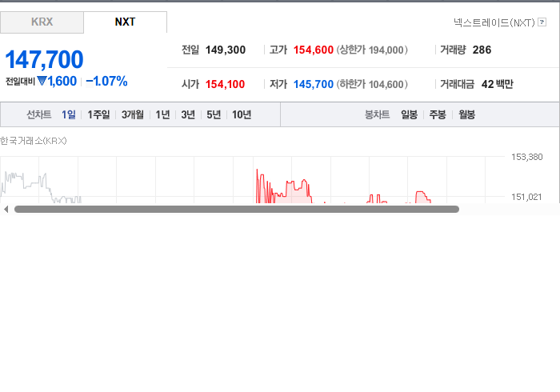Click the trading value 42 백만
This screenshot has height=392, width=560.
pyautogui.click(x=497, y=84)
